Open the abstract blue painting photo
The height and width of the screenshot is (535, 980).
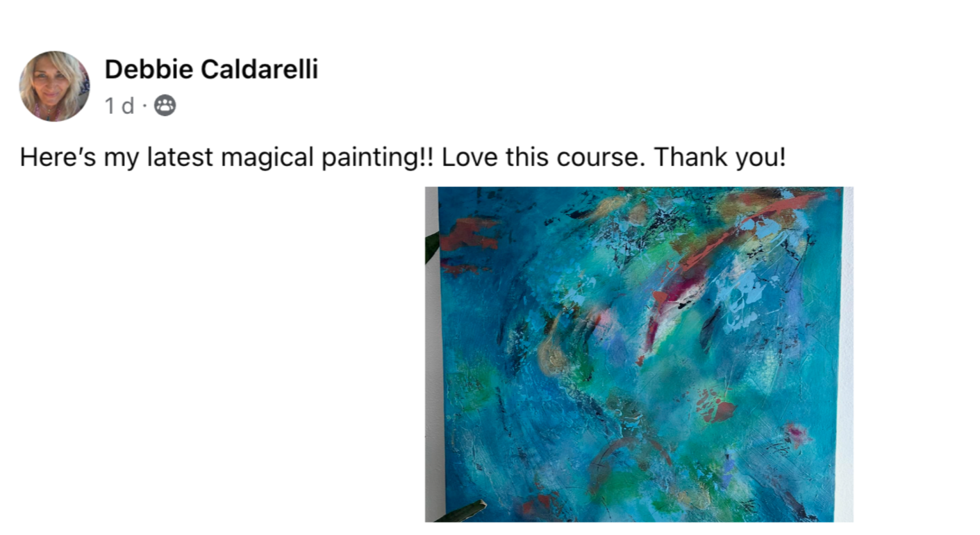coord(638,354)
